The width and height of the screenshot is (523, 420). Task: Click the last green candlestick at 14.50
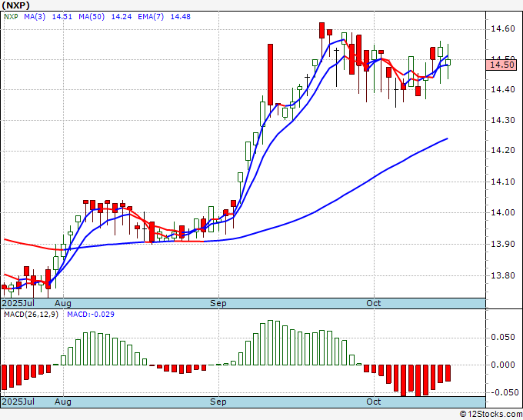tap(448, 62)
